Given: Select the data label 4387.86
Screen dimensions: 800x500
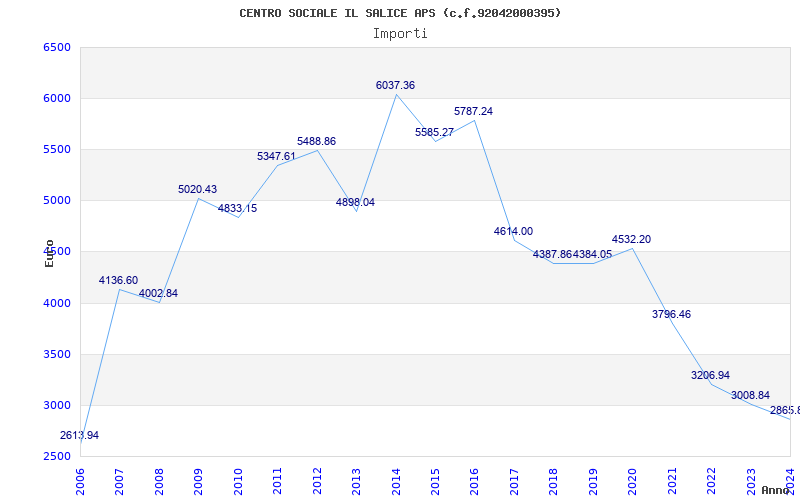Looking at the screenshot, I should click(x=553, y=255).
